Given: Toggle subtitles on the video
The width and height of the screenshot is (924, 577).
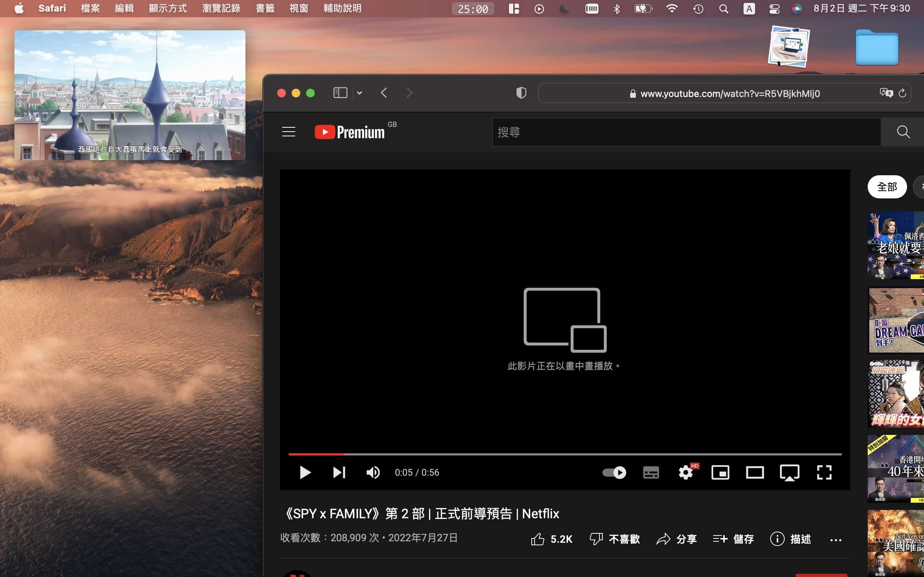Looking at the screenshot, I should [651, 472].
